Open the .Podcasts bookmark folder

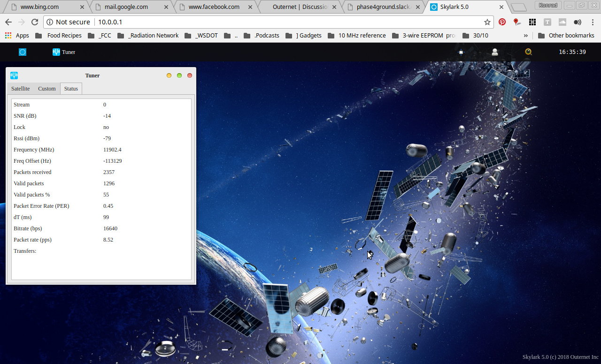(x=262, y=36)
